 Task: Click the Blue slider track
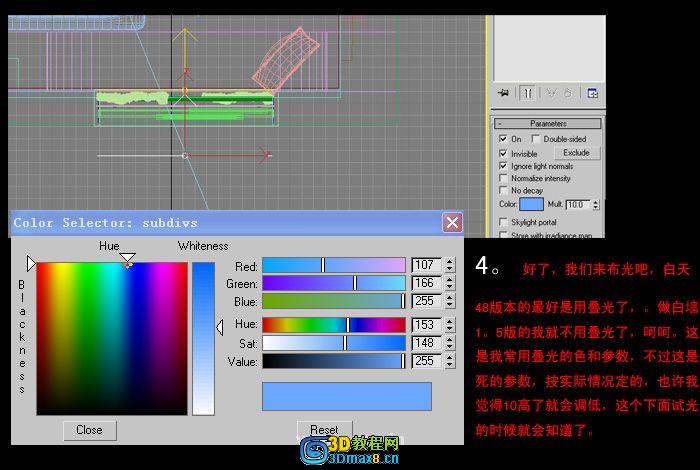pyautogui.click(x=333, y=301)
